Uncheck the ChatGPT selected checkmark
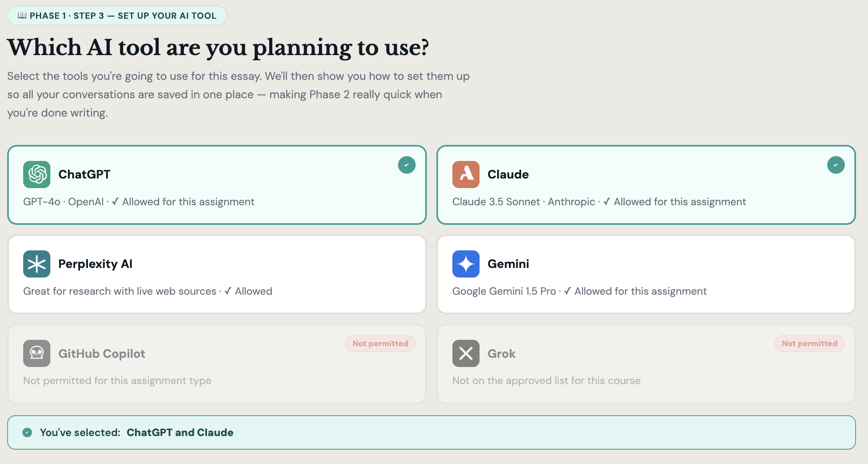 click(406, 165)
